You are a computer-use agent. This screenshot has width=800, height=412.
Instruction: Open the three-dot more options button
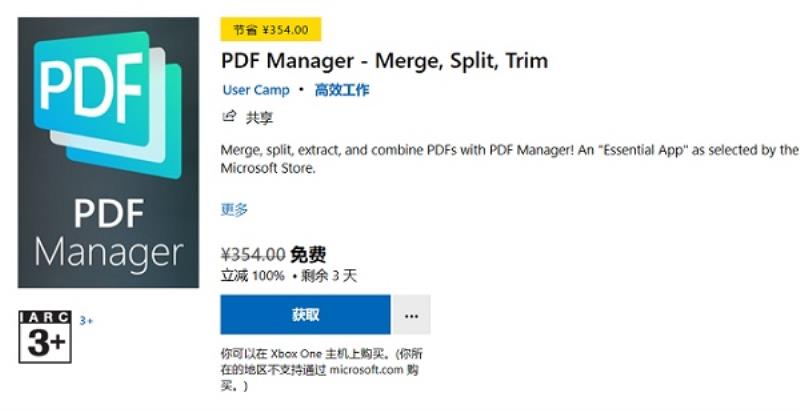coord(411,315)
